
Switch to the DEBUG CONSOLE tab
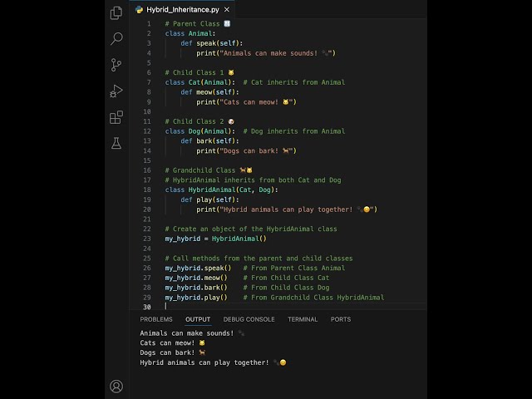point(249,319)
